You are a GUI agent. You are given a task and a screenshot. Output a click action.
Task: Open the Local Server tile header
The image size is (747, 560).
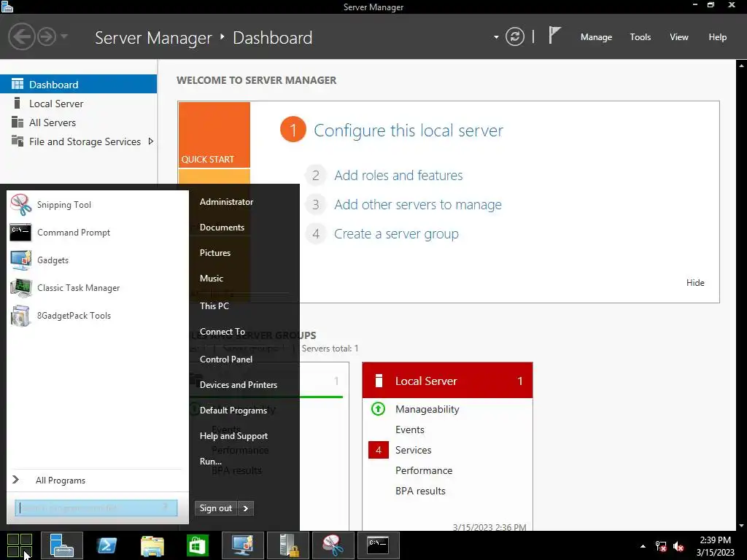click(447, 381)
